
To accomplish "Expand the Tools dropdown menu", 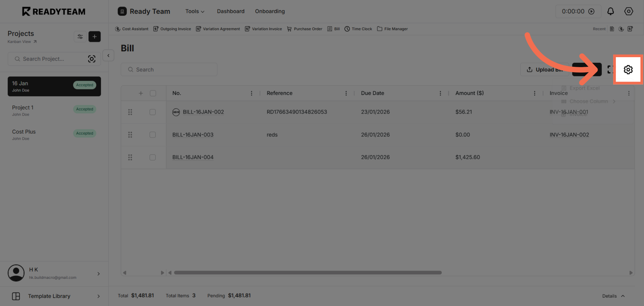I will click(195, 11).
